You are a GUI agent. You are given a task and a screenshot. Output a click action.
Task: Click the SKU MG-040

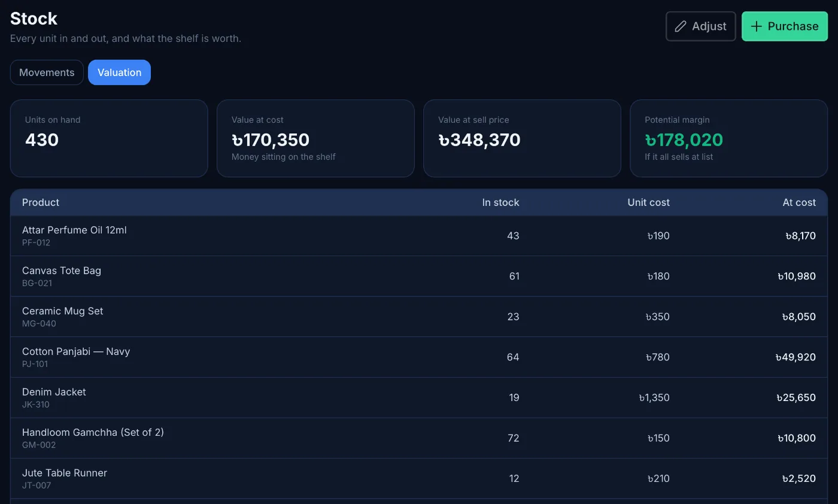(x=39, y=324)
